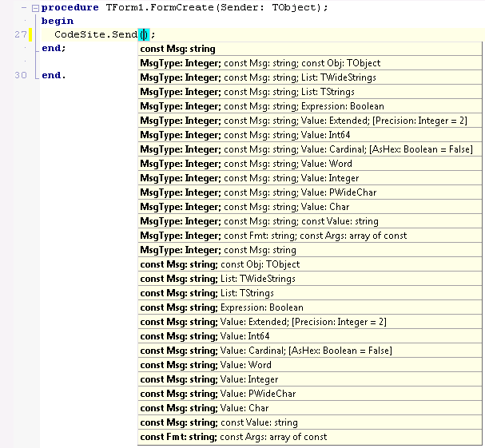This screenshot has width=485, height=448.
Task: Select MsgType overload with Value: Char
Action: [x=310, y=207]
